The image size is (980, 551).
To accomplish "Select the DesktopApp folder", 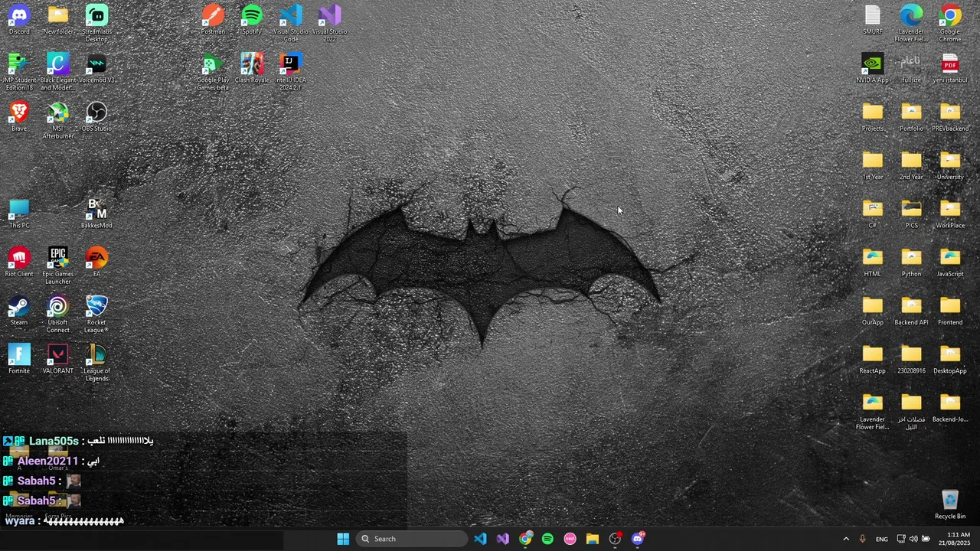I will pyautogui.click(x=950, y=359).
